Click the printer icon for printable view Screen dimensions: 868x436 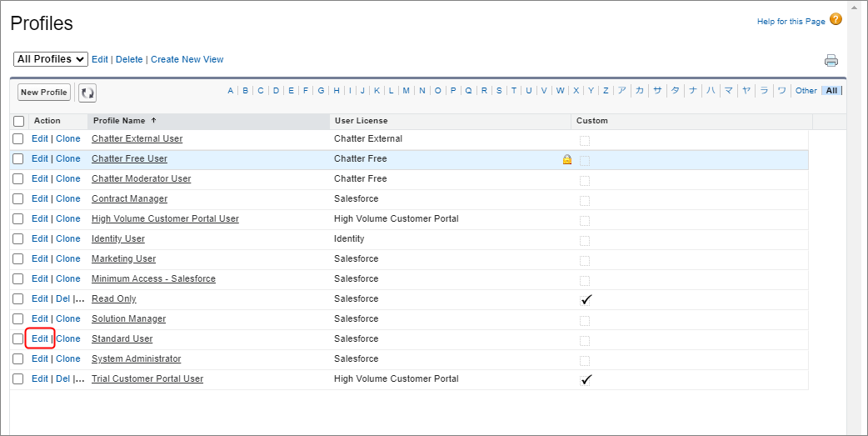coord(831,60)
